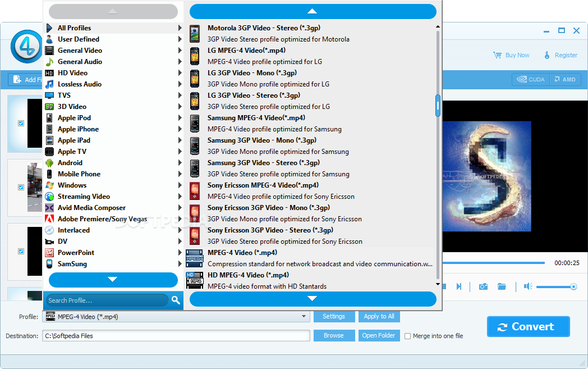The height and width of the screenshot is (369, 588).
Task: Mute audio with the speaker icon
Action: click(x=528, y=287)
